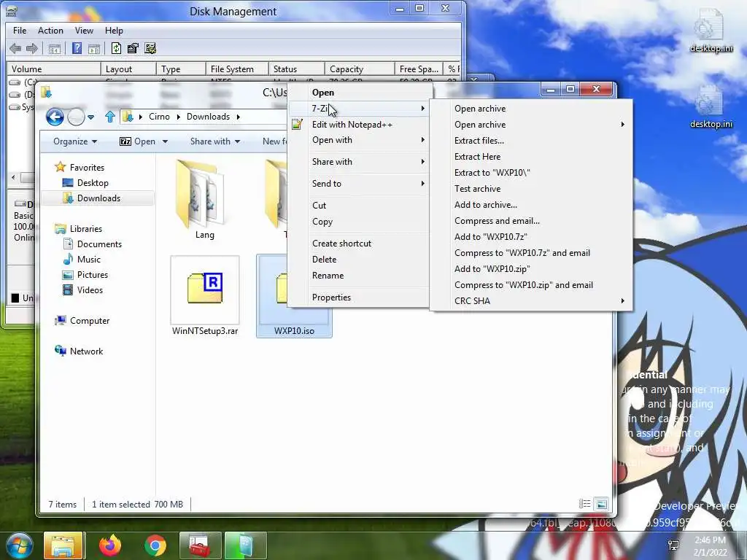Expand breadcrumb arrow after Downloads in address bar
This screenshot has height=560, width=747.
click(x=239, y=117)
